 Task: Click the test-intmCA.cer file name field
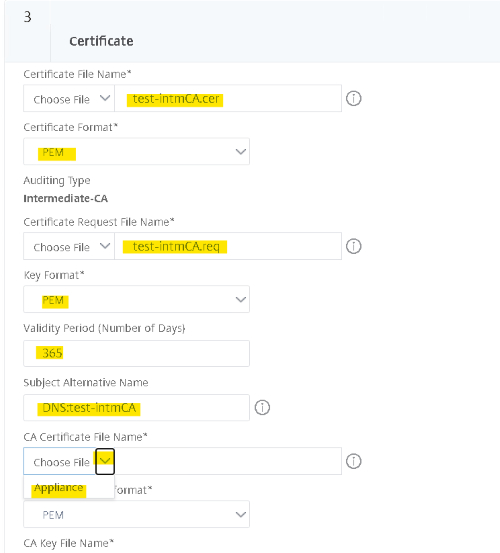pos(228,98)
